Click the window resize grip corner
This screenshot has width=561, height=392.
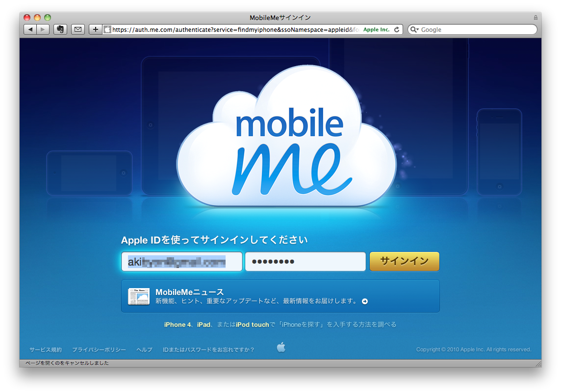coord(538,364)
